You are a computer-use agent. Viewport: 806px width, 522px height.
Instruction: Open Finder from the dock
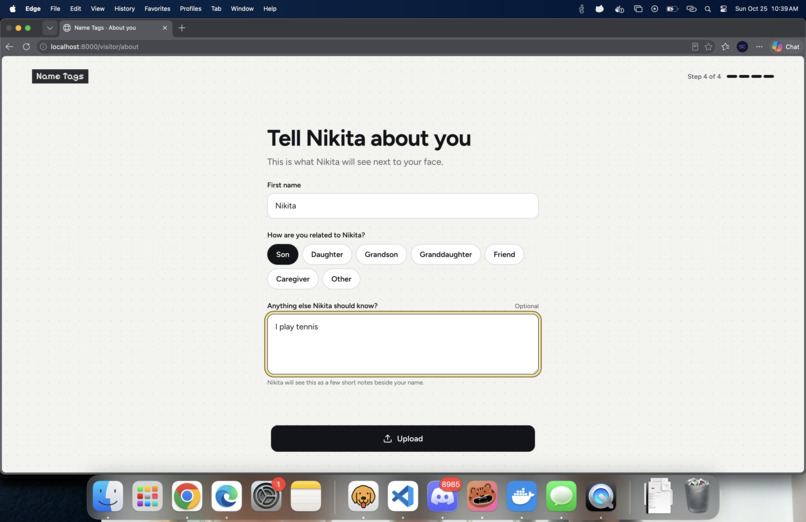(x=108, y=496)
